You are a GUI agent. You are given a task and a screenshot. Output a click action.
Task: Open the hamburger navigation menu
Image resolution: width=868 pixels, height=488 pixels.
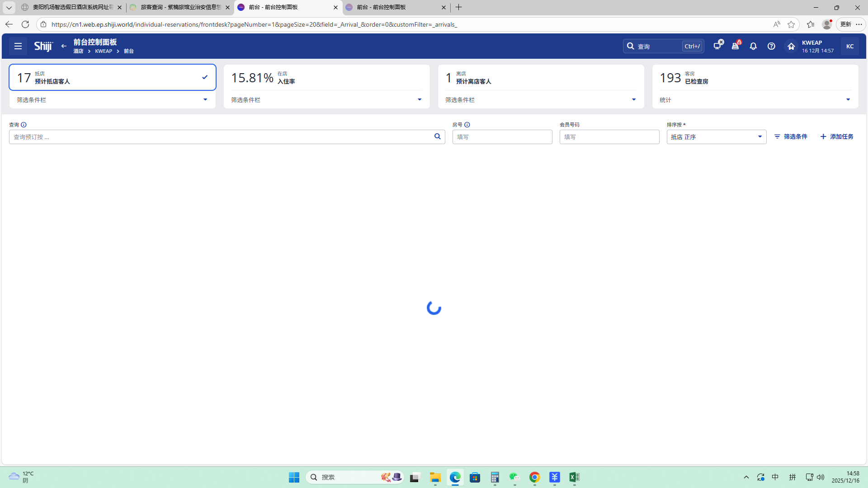tap(18, 46)
